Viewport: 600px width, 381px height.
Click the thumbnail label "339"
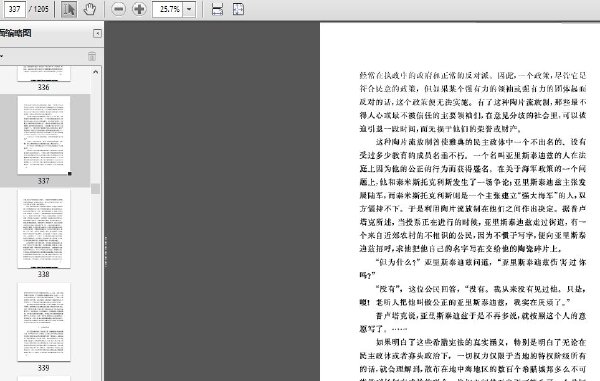click(44, 368)
